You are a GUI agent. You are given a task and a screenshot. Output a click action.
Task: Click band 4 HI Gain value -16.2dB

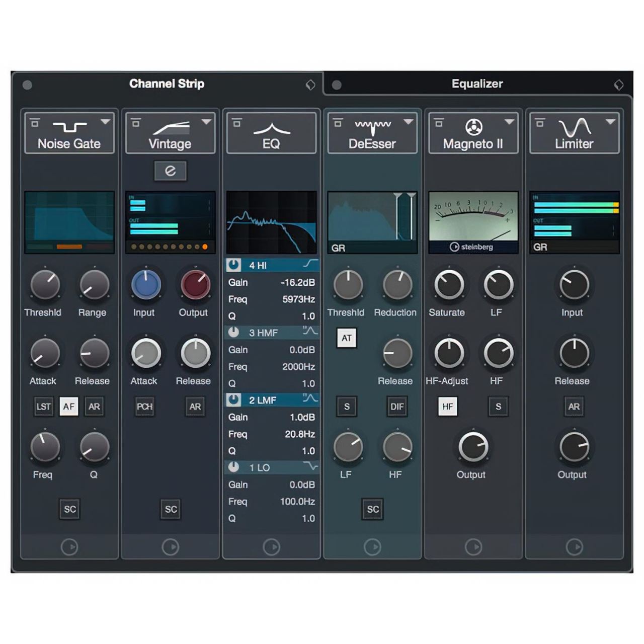298,283
